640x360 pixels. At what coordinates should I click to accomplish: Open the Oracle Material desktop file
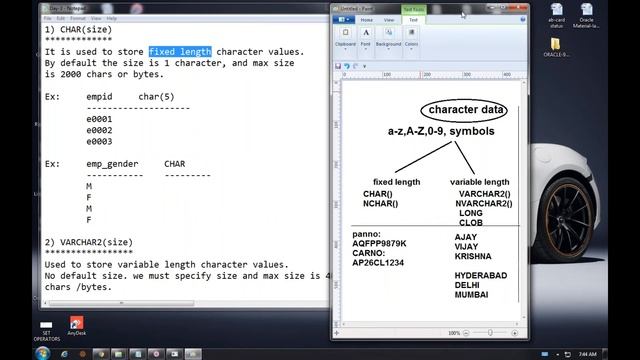(x=586, y=16)
